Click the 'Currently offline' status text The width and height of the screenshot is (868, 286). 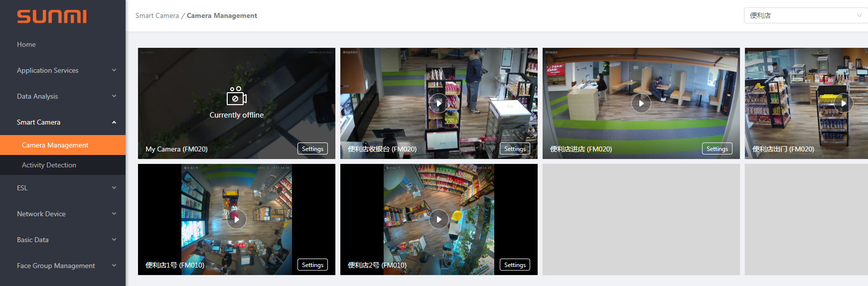click(x=237, y=115)
